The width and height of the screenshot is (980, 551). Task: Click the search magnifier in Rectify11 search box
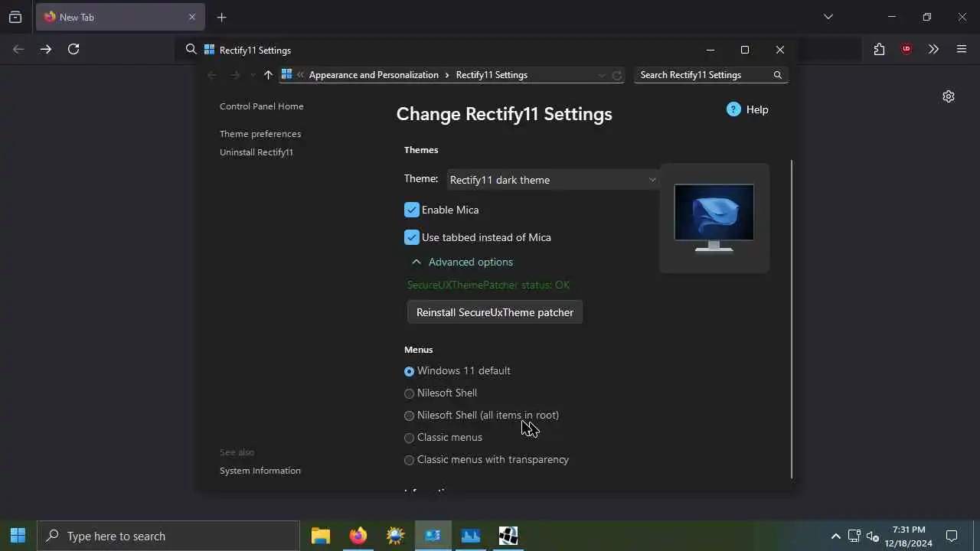777,75
